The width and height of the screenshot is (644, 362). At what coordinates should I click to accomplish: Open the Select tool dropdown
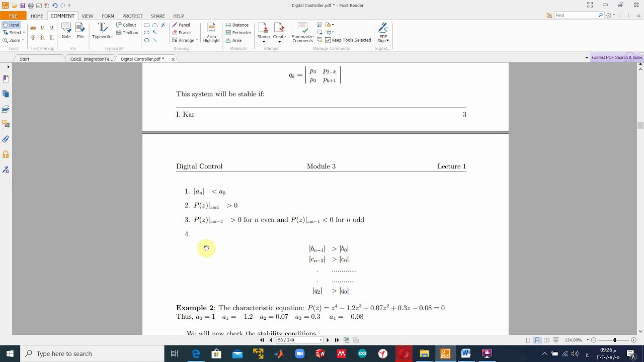click(24, 33)
